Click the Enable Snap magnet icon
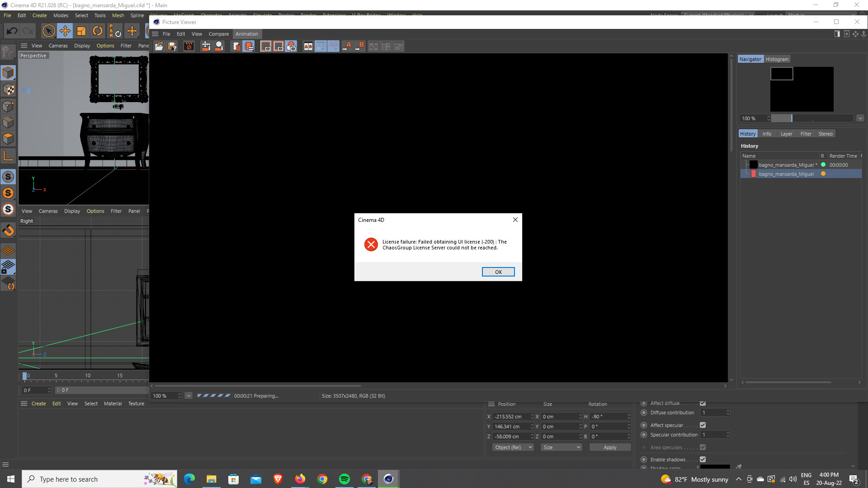The height and width of the screenshot is (488, 868). (8, 230)
